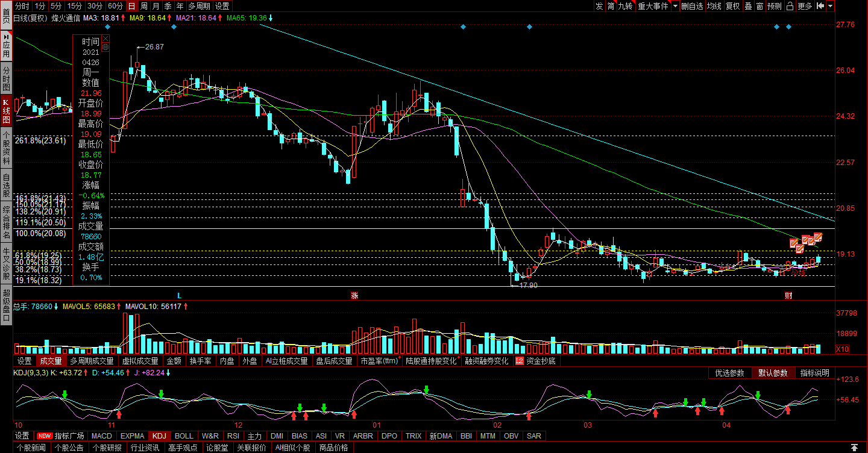The width and height of the screenshot is (868, 453).
Task: Select the 年 yearly period
Action: click(180, 6)
